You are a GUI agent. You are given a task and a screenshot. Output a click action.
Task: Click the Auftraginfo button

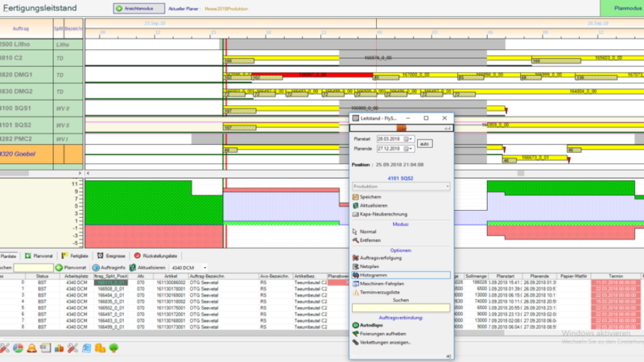click(x=109, y=268)
